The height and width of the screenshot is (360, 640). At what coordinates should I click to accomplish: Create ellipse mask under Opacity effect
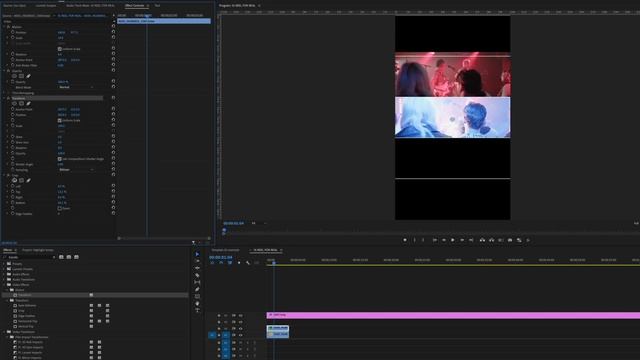coord(14,76)
